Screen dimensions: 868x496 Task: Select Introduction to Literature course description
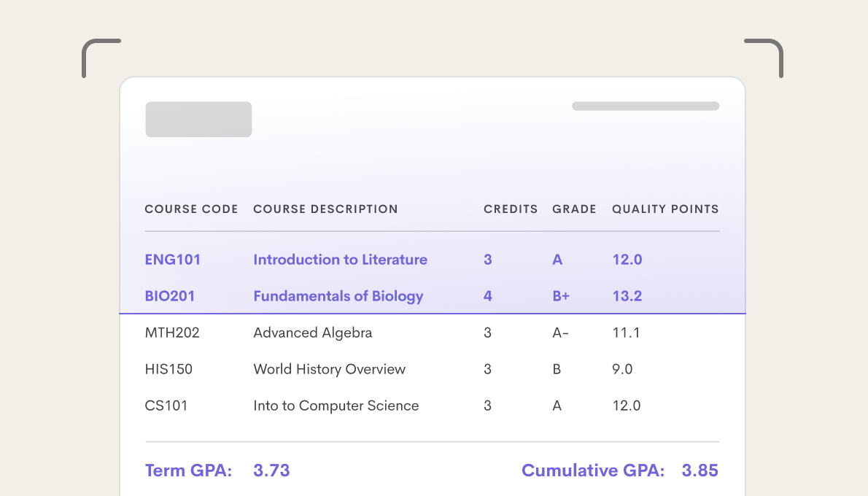coord(340,260)
